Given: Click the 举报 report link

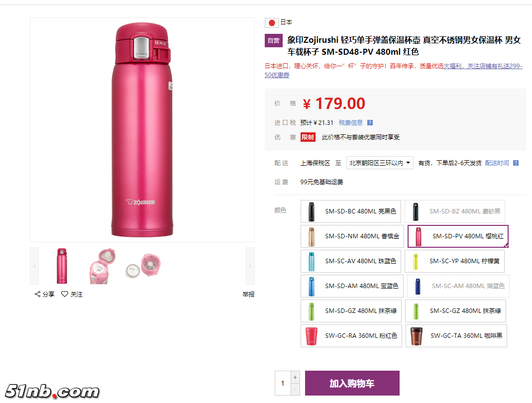Looking at the screenshot, I should tap(248, 295).
